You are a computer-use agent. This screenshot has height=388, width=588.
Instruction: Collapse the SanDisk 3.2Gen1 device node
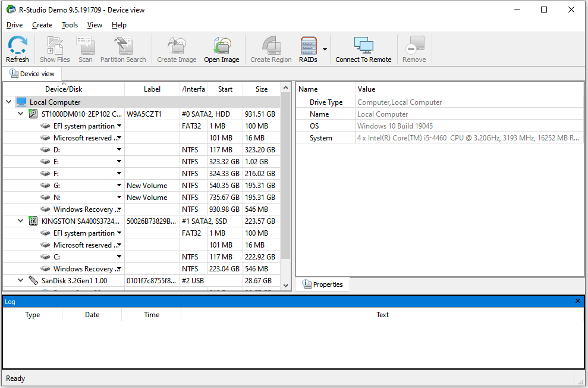[x=20, y=280]
